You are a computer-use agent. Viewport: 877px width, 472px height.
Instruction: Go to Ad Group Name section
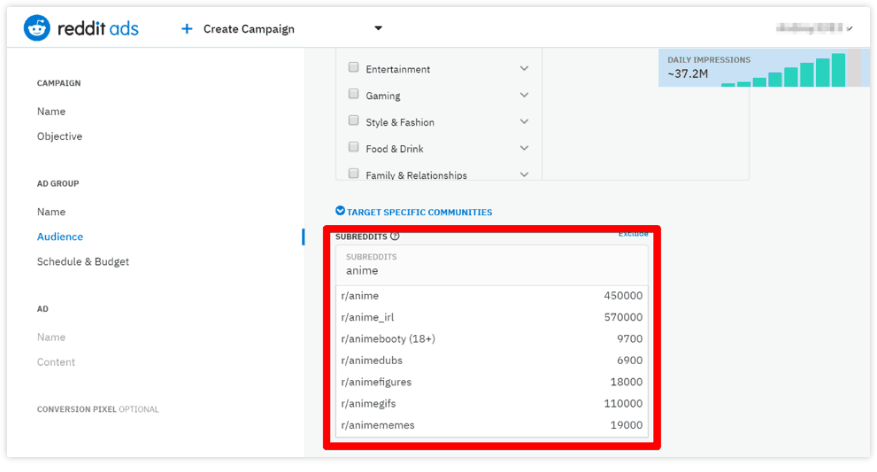(x=51, y=212)
